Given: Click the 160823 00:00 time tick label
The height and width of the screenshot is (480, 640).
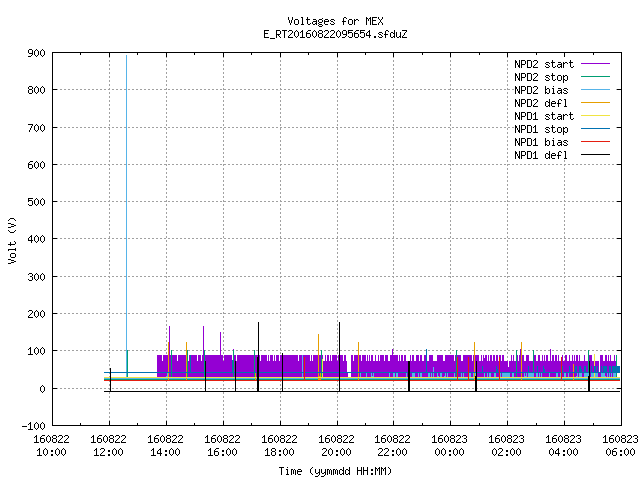Looking at the screenshot, I should [449, 446].
